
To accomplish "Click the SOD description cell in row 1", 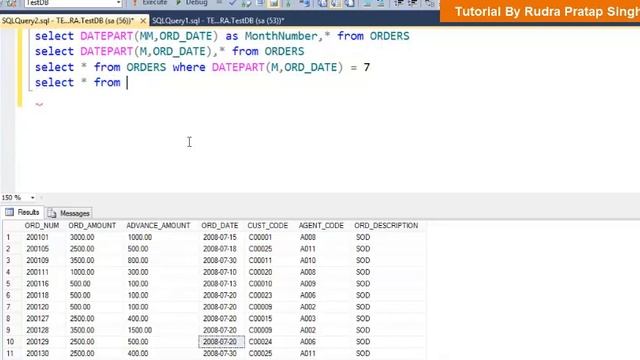I will pyautogui.click(x=363, y=237).
